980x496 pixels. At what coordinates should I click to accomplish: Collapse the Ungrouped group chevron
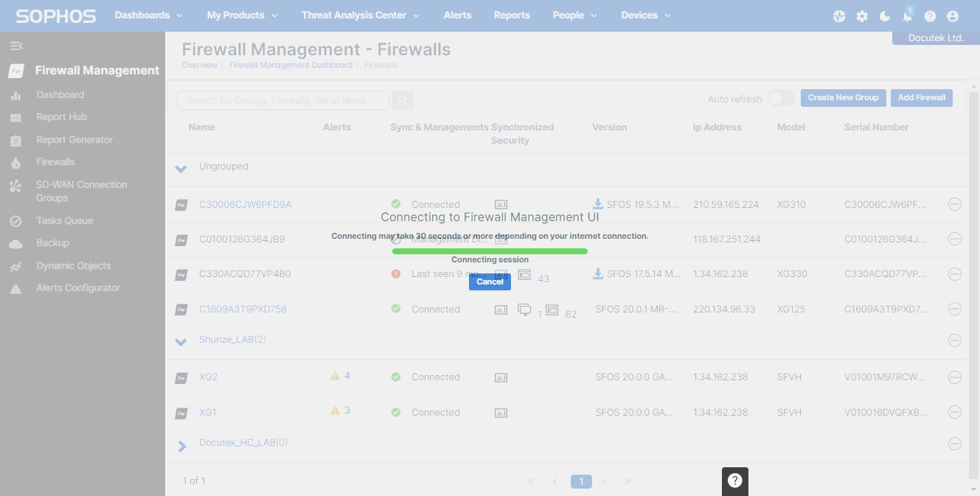click(181, 169)
